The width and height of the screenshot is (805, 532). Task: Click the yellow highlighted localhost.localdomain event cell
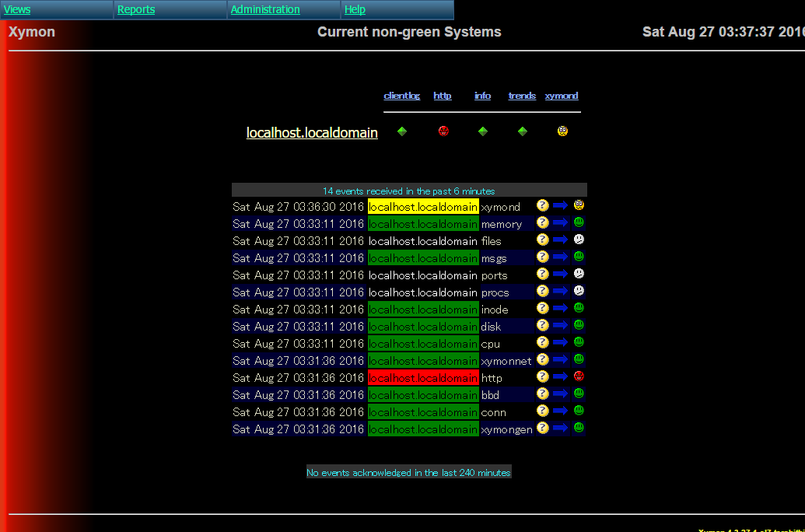coord(422,206)
